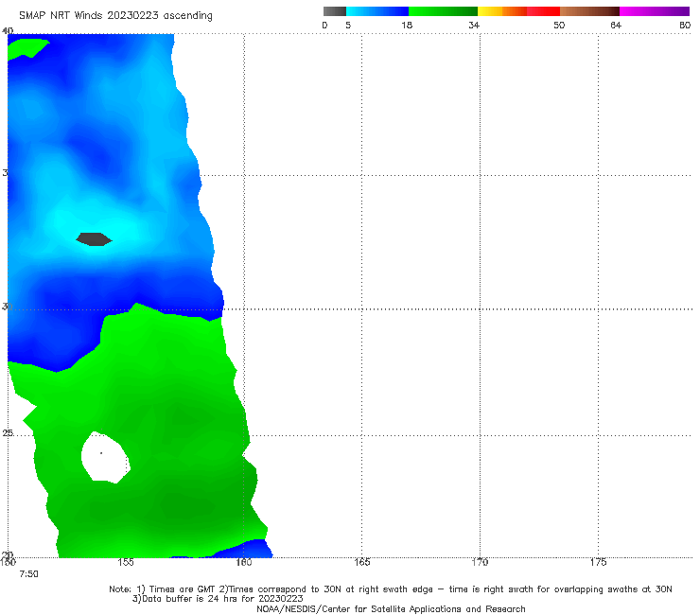Click the longitude label 165
Image resolution: width=700 pixels, height=615 pixels.
point(361,562)
